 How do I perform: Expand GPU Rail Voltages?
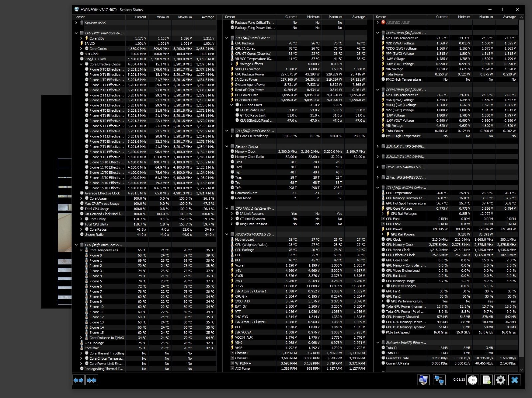coord(382,214)
